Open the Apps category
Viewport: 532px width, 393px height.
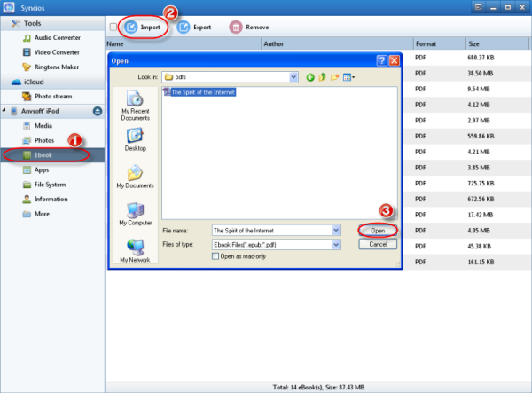[35, 169]
